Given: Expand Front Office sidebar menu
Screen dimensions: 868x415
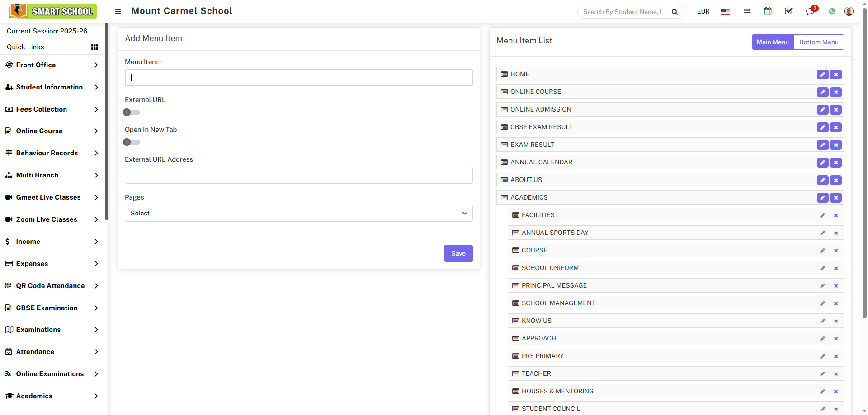Looking at the screenshot, I should click(x=52, y=65).
